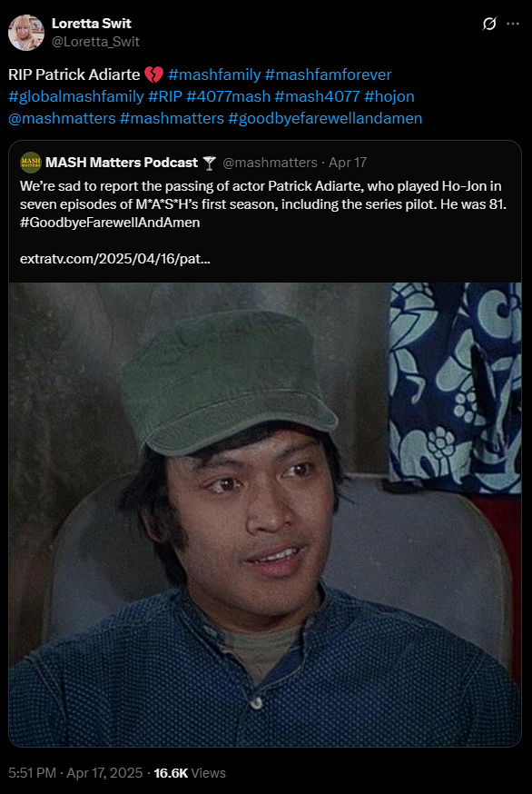The width and height of the screenshot is (532, 794).
Task: View the quoted tweet's photo of Patrick Adiarte
Action: pyautogui.click(x=265, y=514)
